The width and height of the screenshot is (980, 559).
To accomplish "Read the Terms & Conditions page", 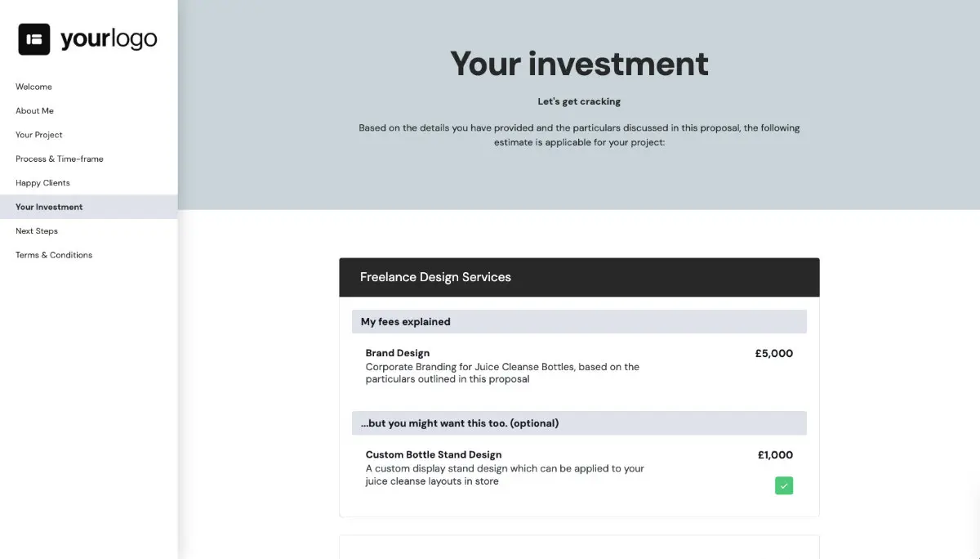I will click(53, 254).
